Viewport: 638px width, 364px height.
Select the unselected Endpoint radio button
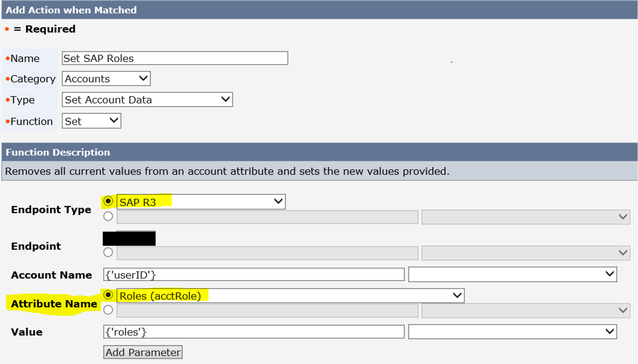tap(108, 252)
